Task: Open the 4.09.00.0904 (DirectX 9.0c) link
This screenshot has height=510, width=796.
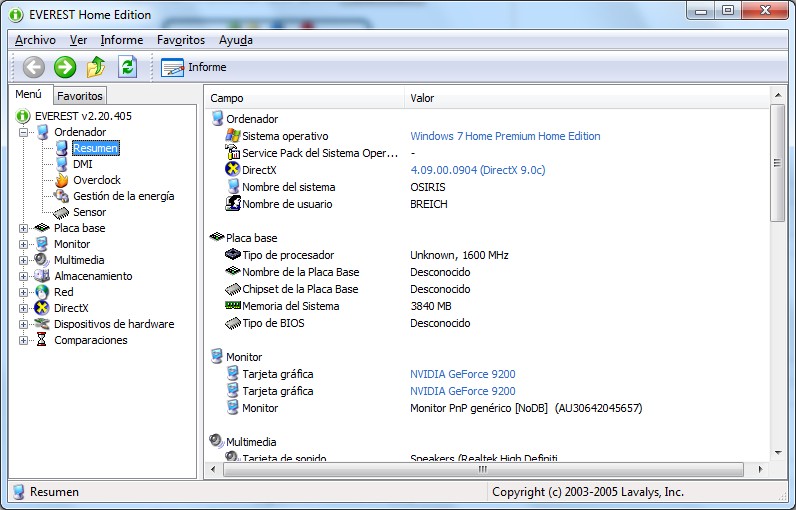Action: (x=478, y=170)
